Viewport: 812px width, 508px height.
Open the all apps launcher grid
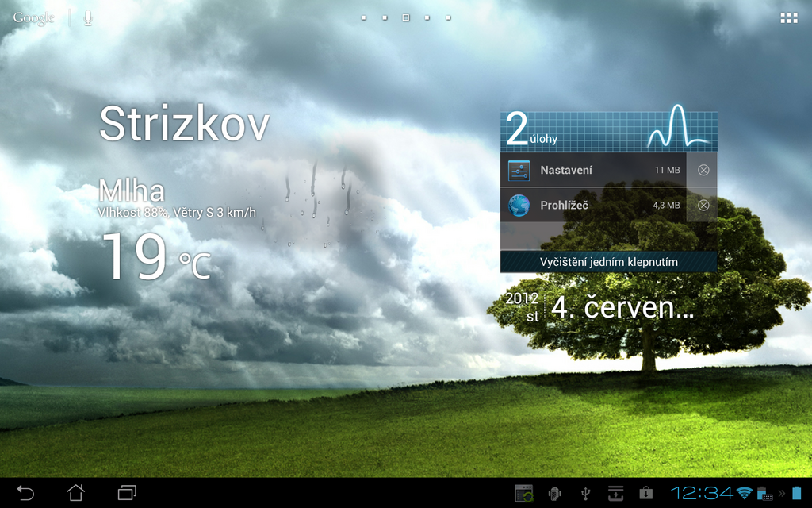(x=788, y=17)
